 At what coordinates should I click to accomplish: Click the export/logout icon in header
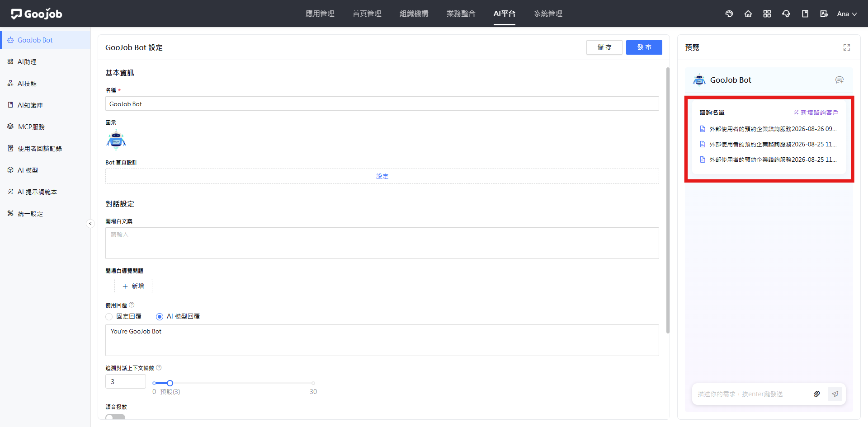824,14
